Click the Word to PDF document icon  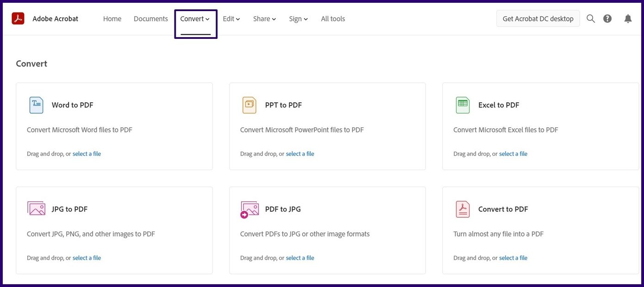click(x=36, y=105)
